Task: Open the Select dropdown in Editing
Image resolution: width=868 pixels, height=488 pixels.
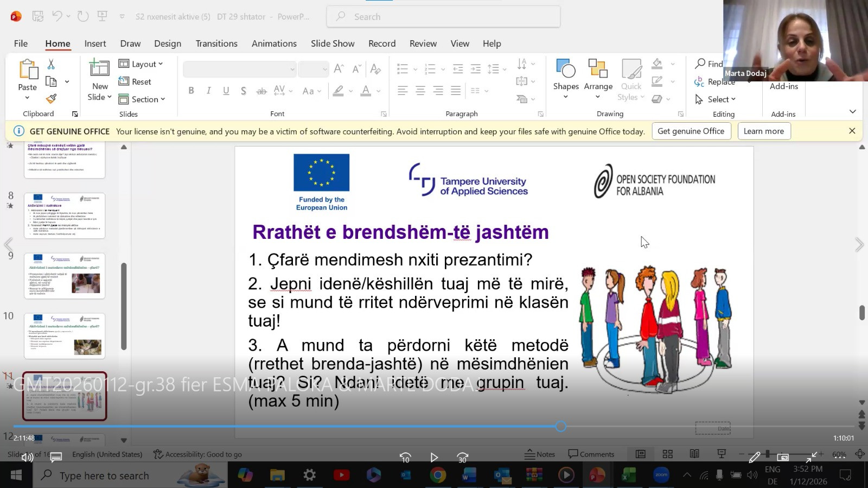Action: tap(715, 99)
